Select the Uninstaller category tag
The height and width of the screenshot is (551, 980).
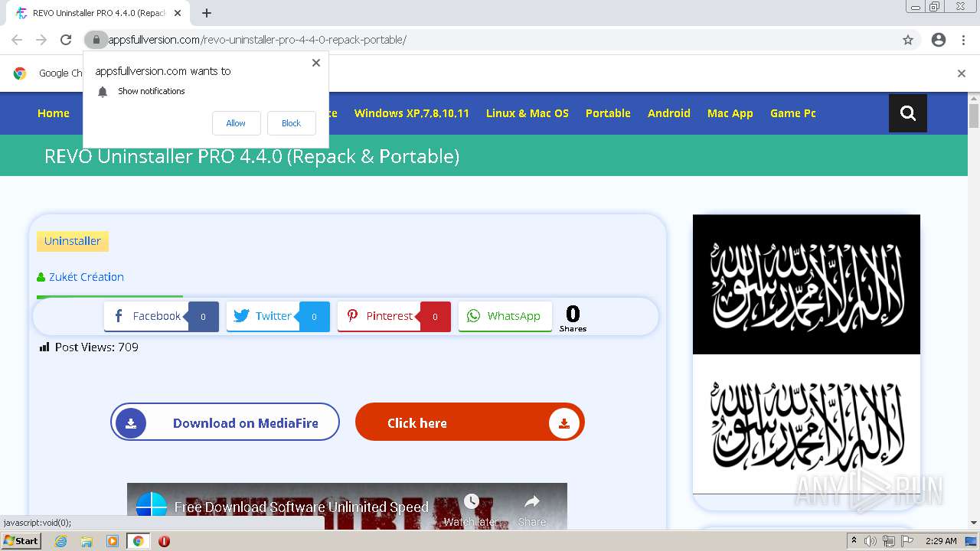[x=73, y=241]
